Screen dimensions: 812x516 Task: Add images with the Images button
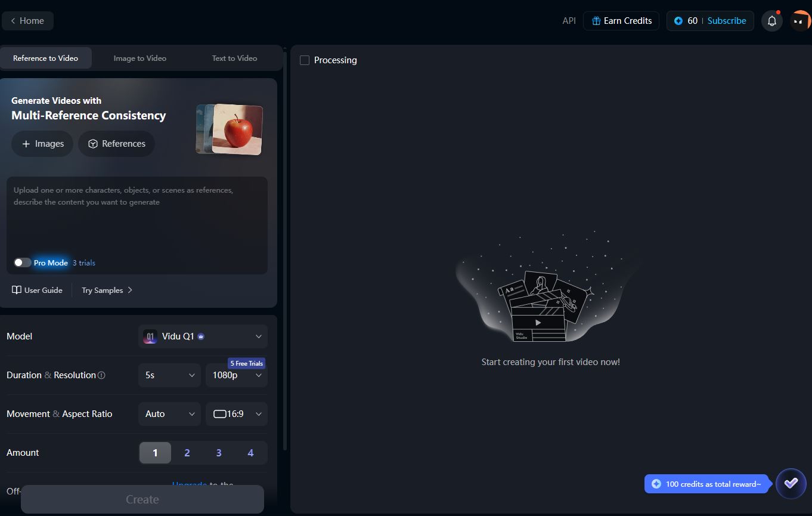[x=42, y=144]
